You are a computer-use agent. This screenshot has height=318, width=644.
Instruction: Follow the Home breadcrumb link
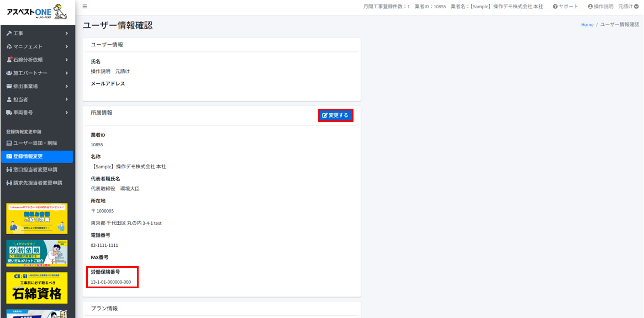coord(587,25)
